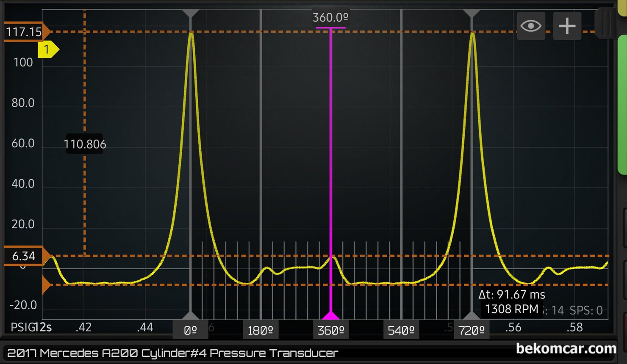Click the 1308 RPM readout
The height and width of the screenshot is (364, 627).
tap(511, 309)
